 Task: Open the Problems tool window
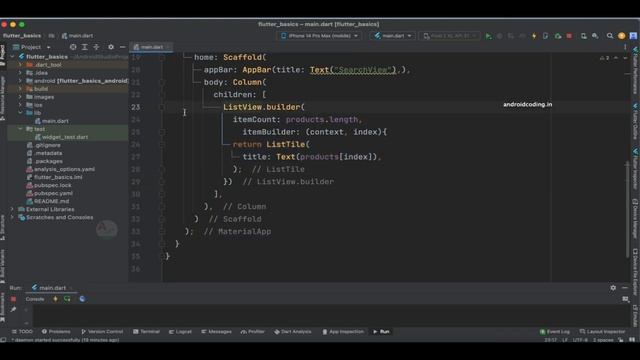(56, 331)
